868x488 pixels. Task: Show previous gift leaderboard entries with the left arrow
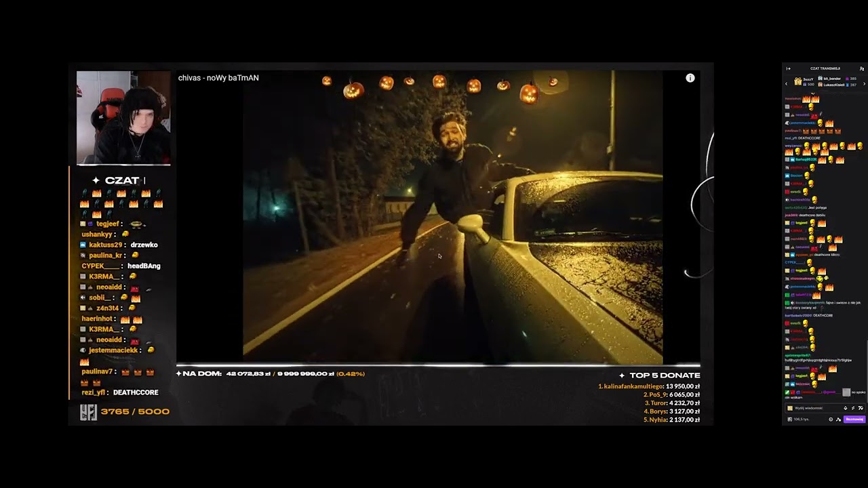(x=787, y=83)
